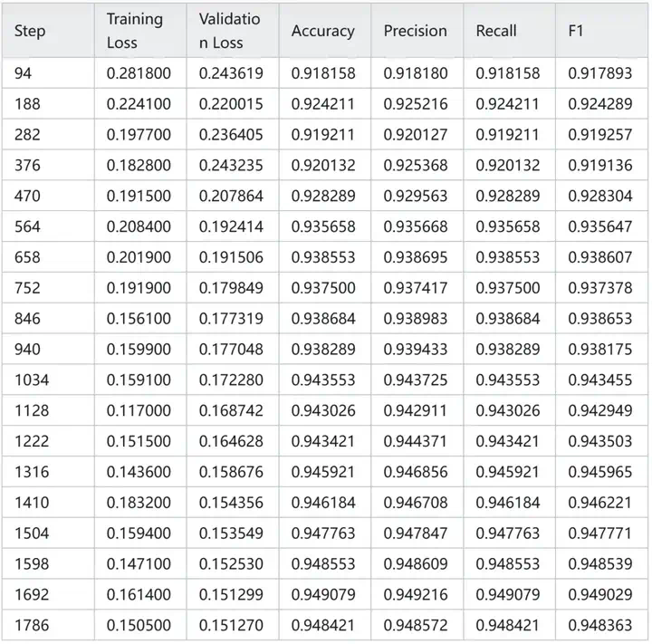This screenshot has width=652, height=644.
Task: Select validation loss value 0.220015
Action: point(231,104)
